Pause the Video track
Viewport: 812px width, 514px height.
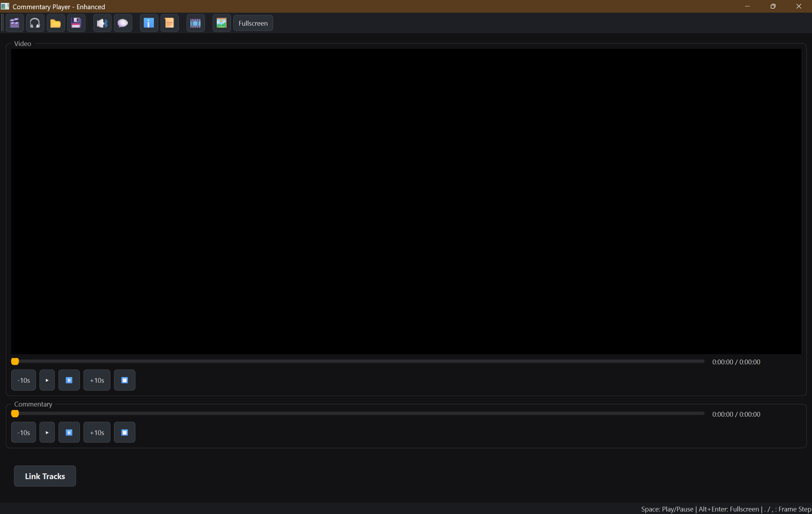[x=69, y=380]
